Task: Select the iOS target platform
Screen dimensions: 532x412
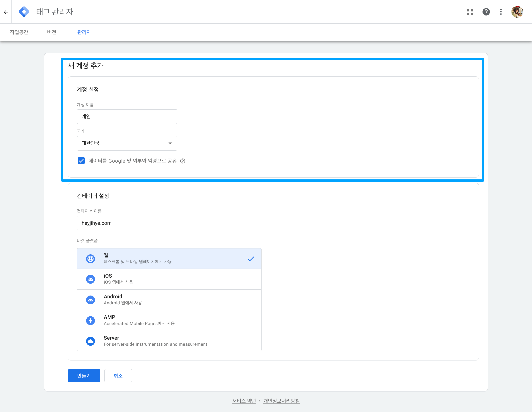Action: (x=169, y=279)
